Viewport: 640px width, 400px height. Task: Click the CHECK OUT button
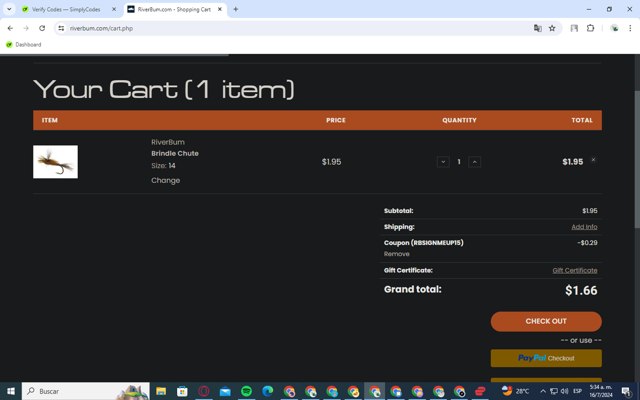click(x=546, y=321)
